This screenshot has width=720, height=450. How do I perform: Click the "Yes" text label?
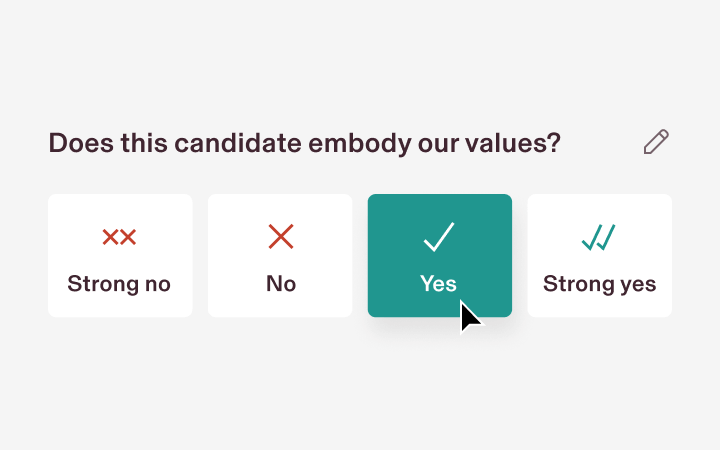[439, 284]
